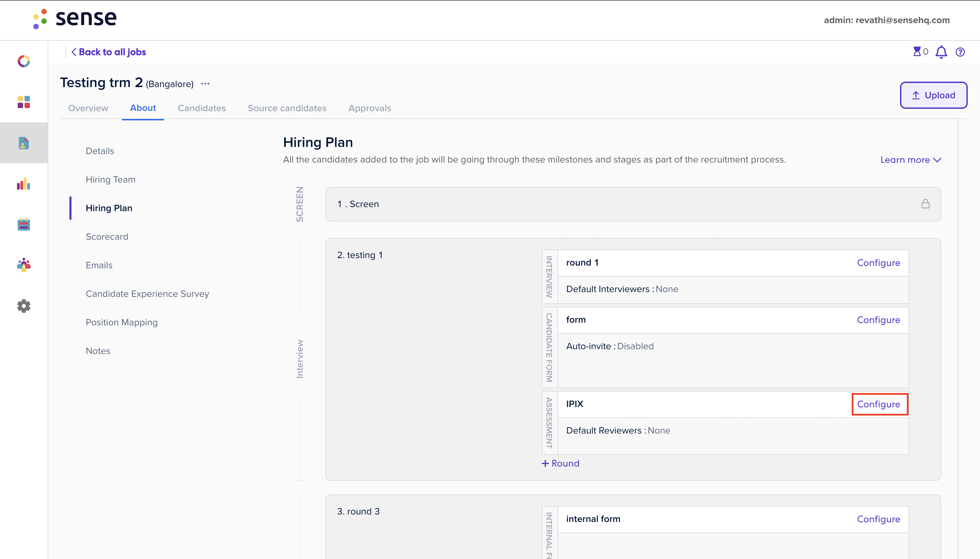The height and width of the screenshot is (559, 980).
Task: Configure the round 1 interview
Action: coord(878,263)
